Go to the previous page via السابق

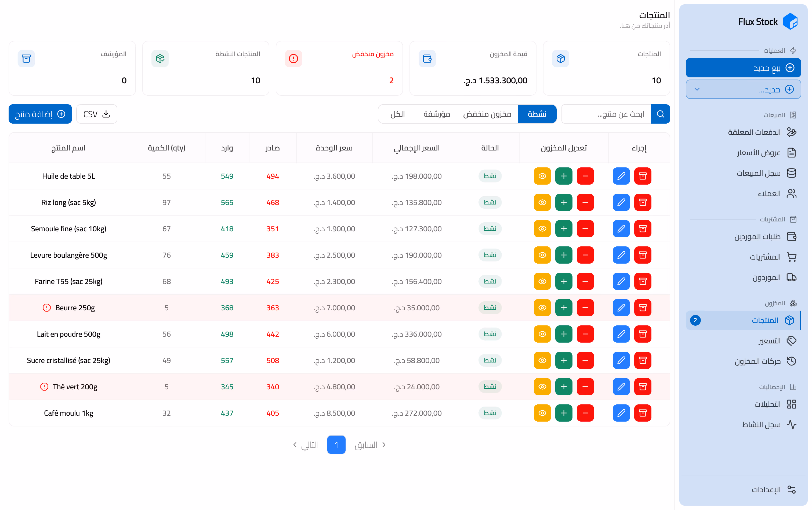click(x=370, y=445)
